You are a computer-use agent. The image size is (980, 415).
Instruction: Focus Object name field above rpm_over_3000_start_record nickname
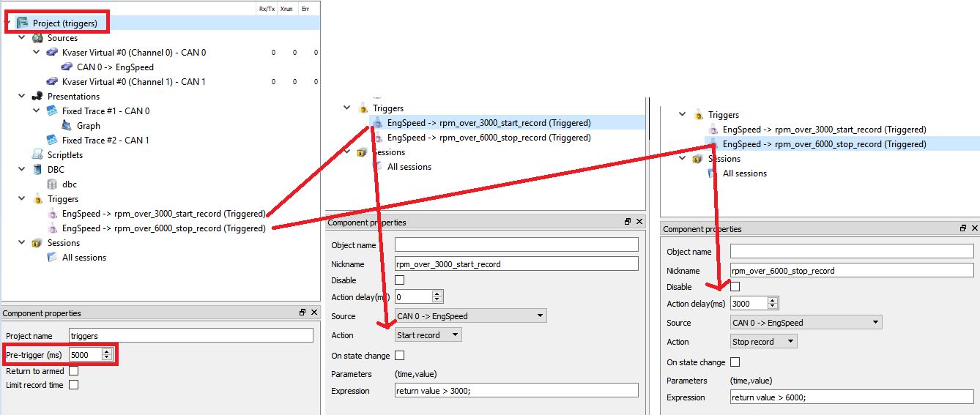(x=516, y=245)
